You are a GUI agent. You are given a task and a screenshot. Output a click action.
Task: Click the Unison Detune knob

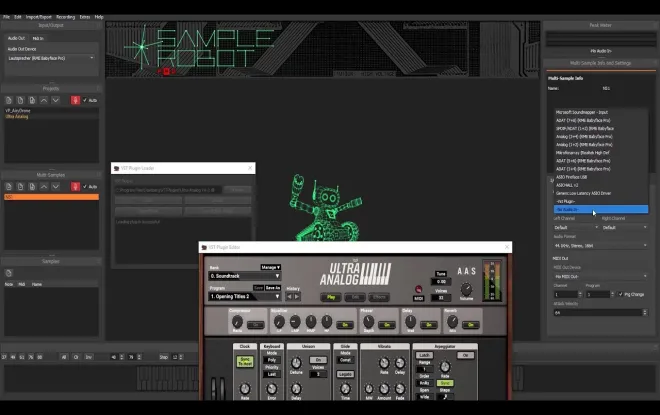(x=296, y=363)
